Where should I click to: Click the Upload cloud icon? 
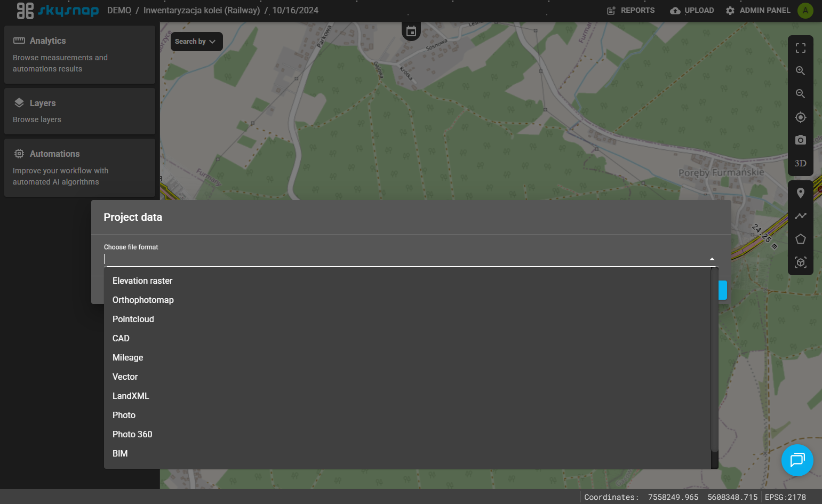(x=675, y=11)
